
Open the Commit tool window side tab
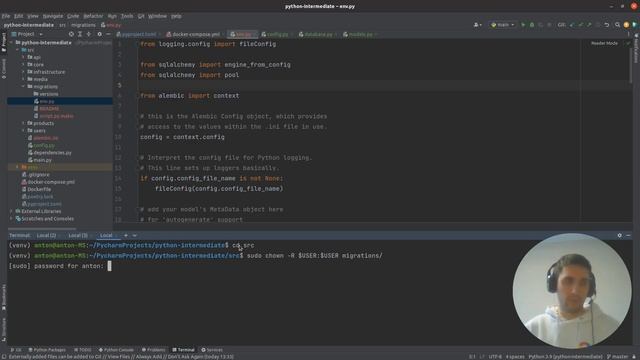coord(4,69)
